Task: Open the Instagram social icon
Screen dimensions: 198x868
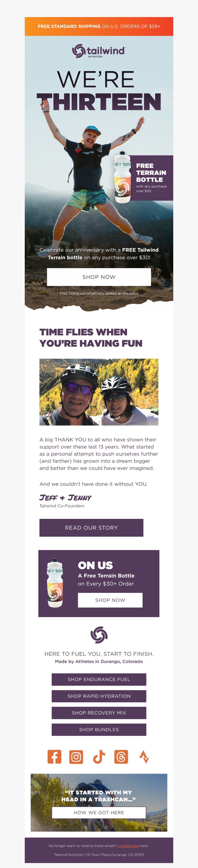Action: 76,757
